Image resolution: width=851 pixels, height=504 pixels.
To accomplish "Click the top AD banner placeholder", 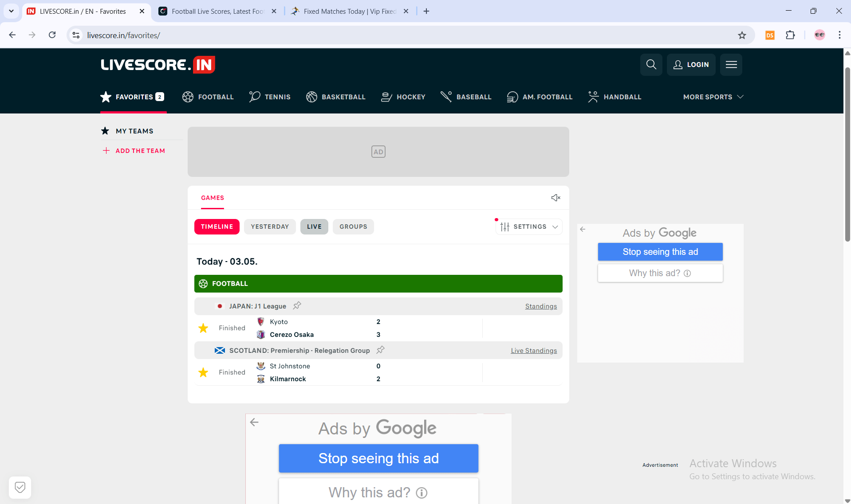I will tap(378, 152).
